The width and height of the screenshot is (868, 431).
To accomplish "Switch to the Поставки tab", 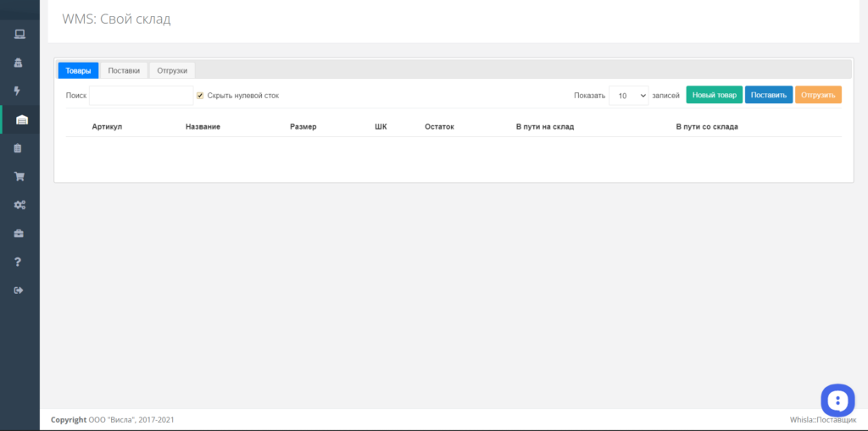I will pyautogui.click(x=124, y=71).
